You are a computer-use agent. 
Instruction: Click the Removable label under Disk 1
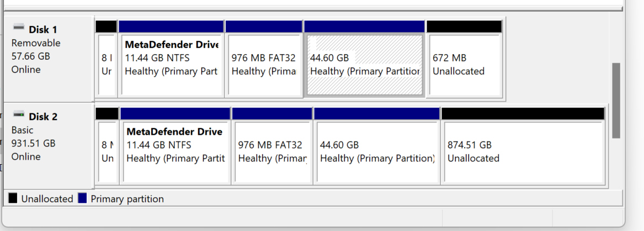tap(36, 43)
